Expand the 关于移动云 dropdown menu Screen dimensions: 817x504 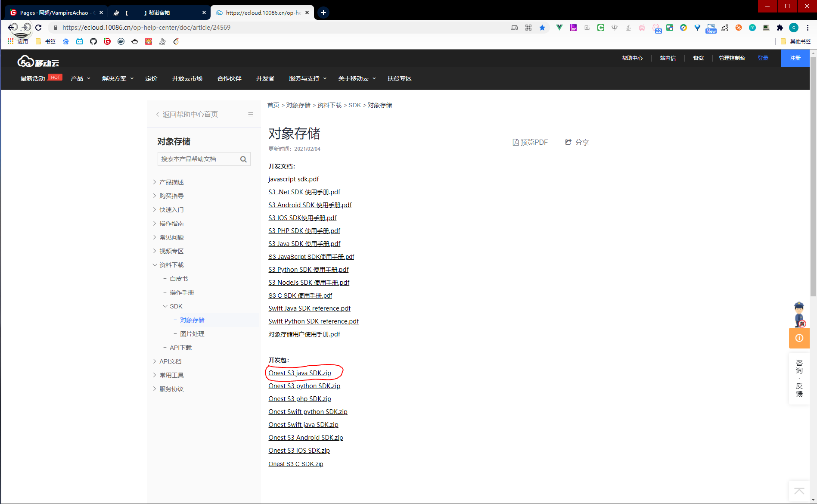[x=357, y=78]
